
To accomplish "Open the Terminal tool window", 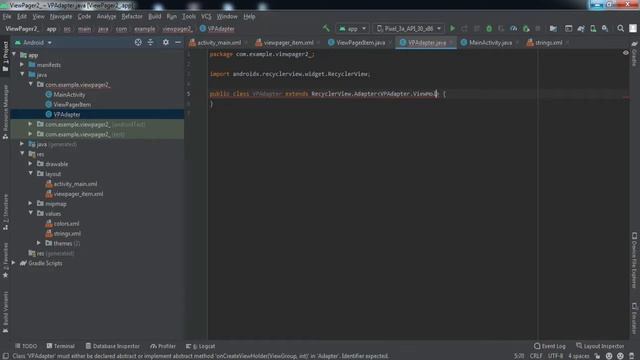I will pos(60,346).
